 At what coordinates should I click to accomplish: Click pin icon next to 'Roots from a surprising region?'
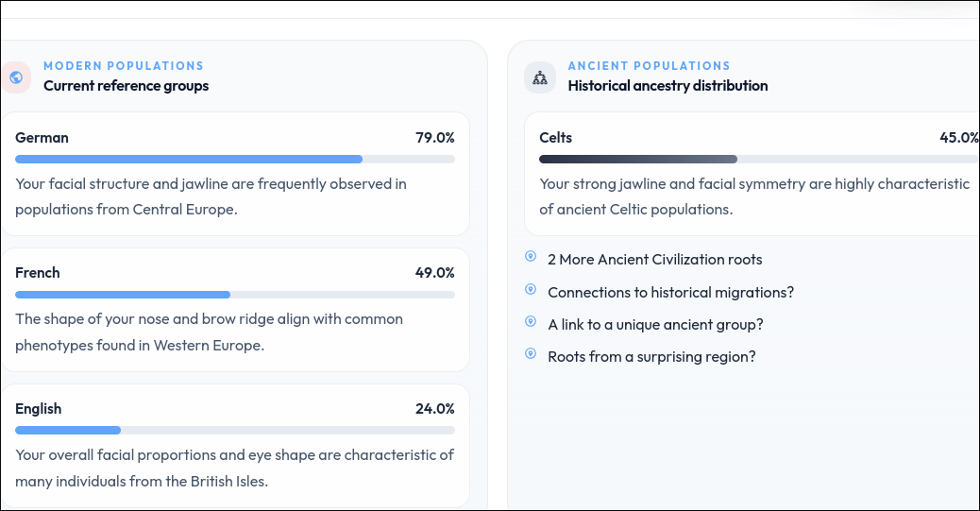point(531,353)
